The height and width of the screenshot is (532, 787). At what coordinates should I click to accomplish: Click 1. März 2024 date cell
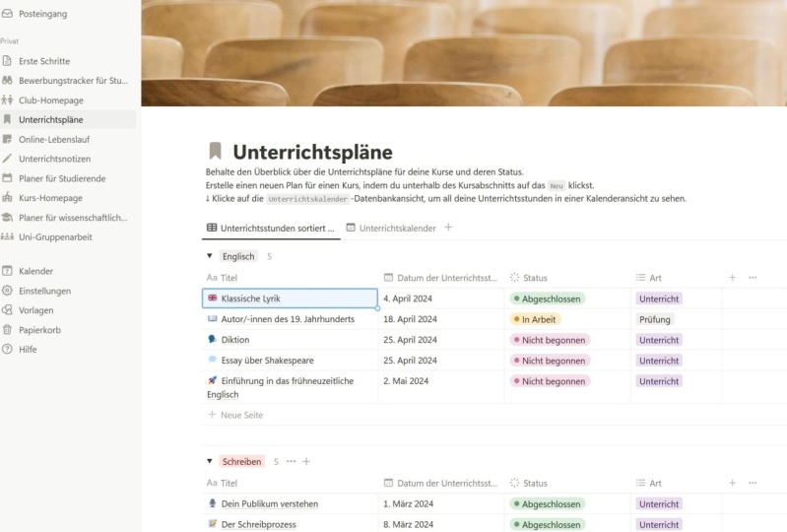441,503
